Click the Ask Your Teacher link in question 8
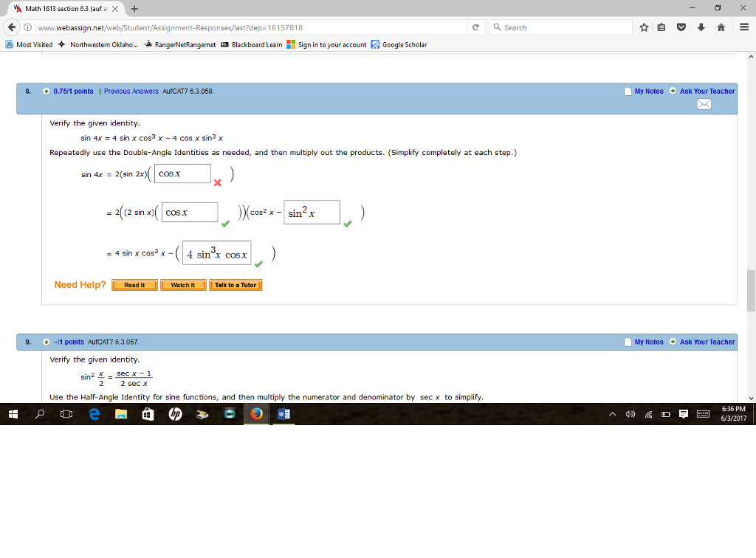The image size is (756, 558). (x=707, y=91)
